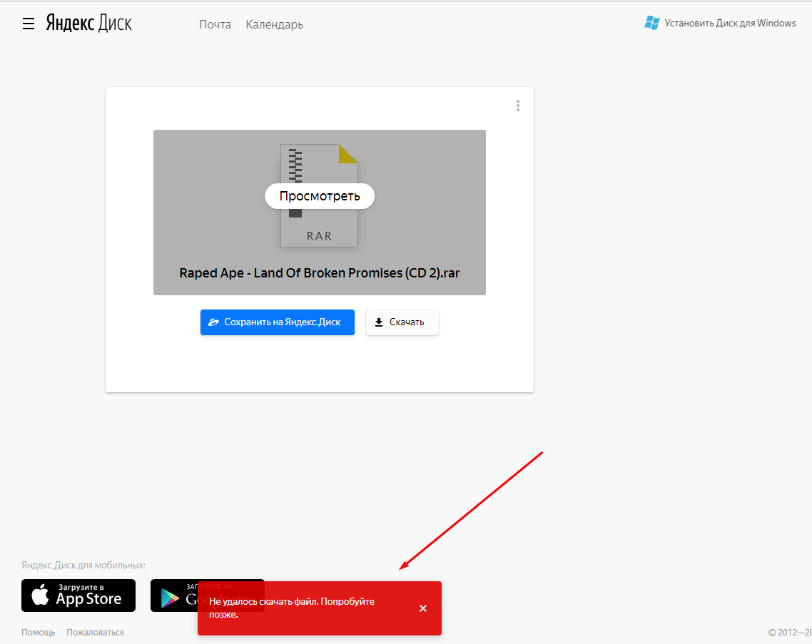Open the hamburger menu icon

(x=29, y=24)
